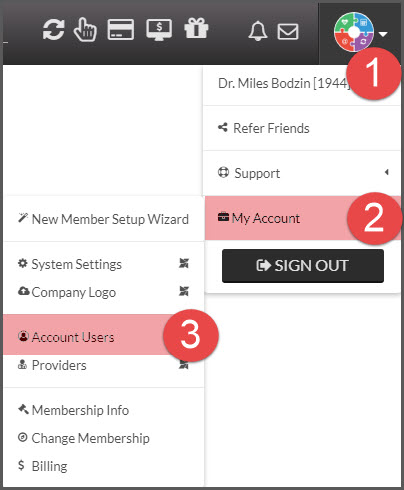This screenshot has height=490, width=404.
Task: Open notifications bell icon
Action: click(x=258, y=31)
